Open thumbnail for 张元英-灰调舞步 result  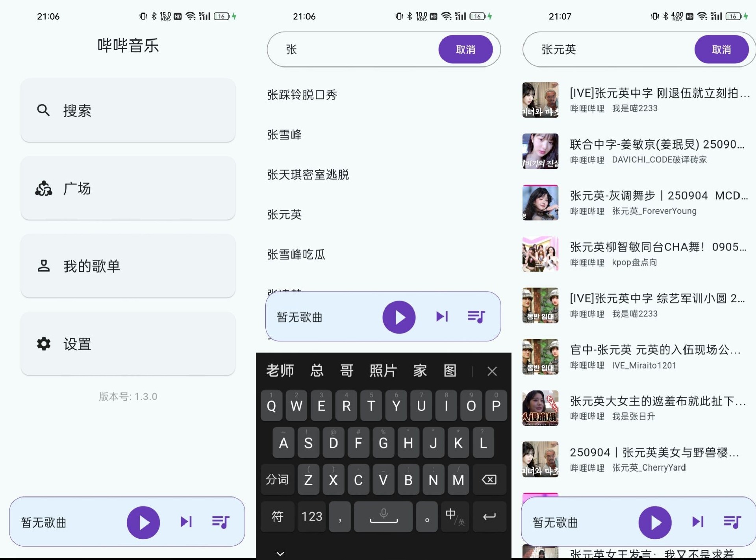pos(540,203)
